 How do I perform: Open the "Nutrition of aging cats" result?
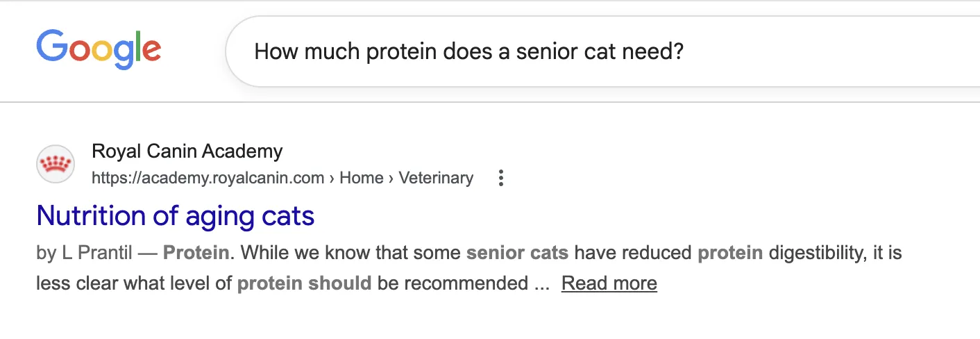175,215
